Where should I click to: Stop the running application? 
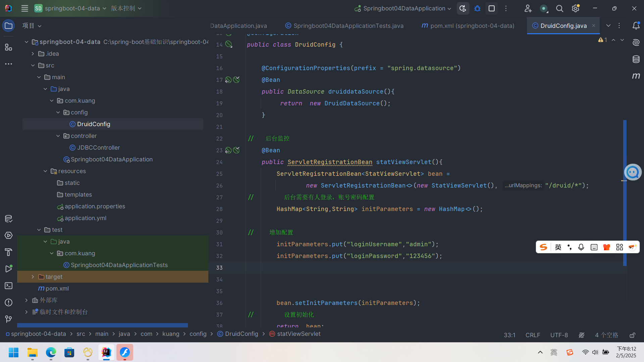pos(492,8)
